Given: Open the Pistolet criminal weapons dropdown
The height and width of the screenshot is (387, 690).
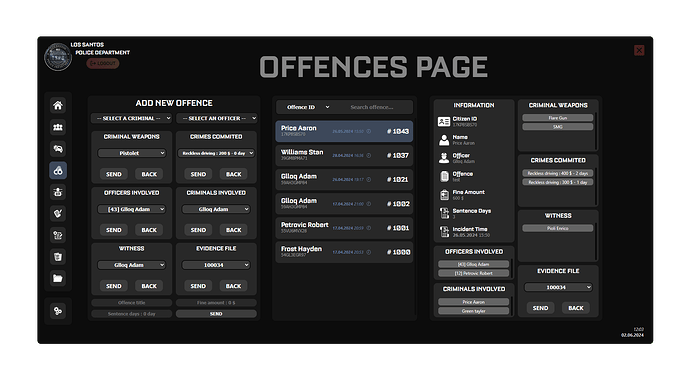Looking at the screenshot, I should 132,153.
